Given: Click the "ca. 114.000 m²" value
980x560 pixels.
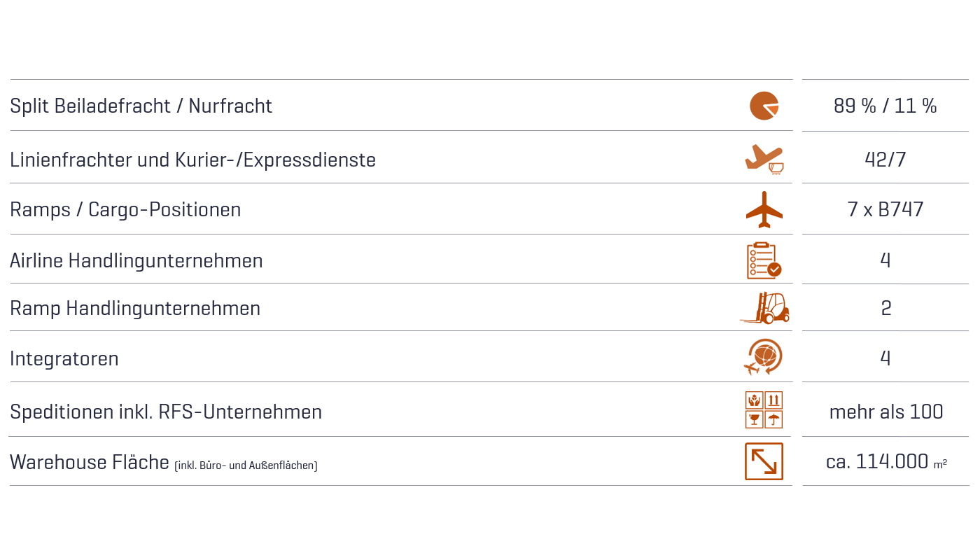Looking at the screenshot, I should click(885, 462).
